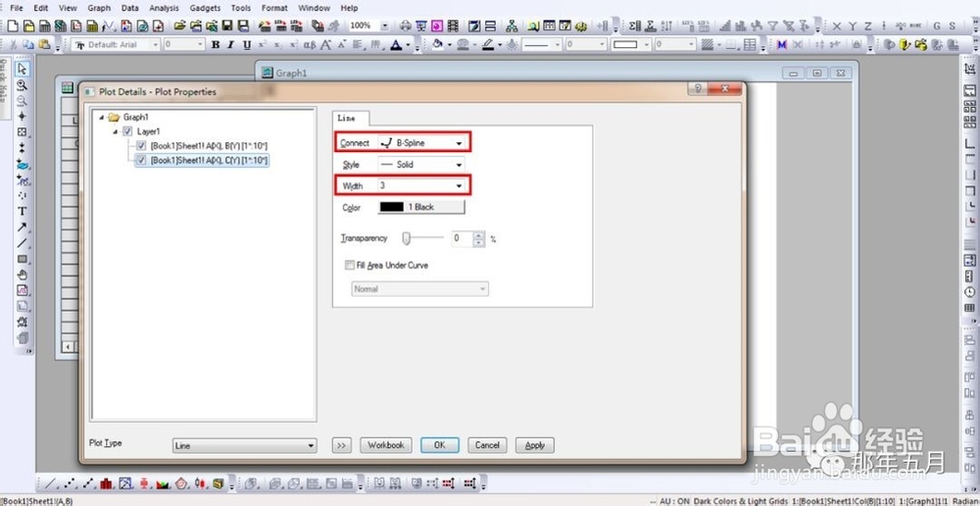Click the Cancel button

coord(487,445)
